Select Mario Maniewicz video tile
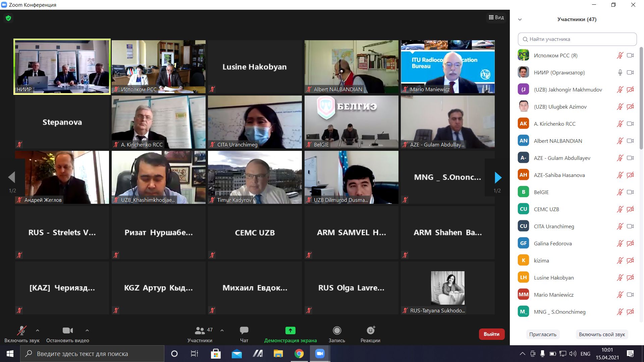The width and height of the screenshot is (644, 362). pyautogui.click(x=447, y=67)
